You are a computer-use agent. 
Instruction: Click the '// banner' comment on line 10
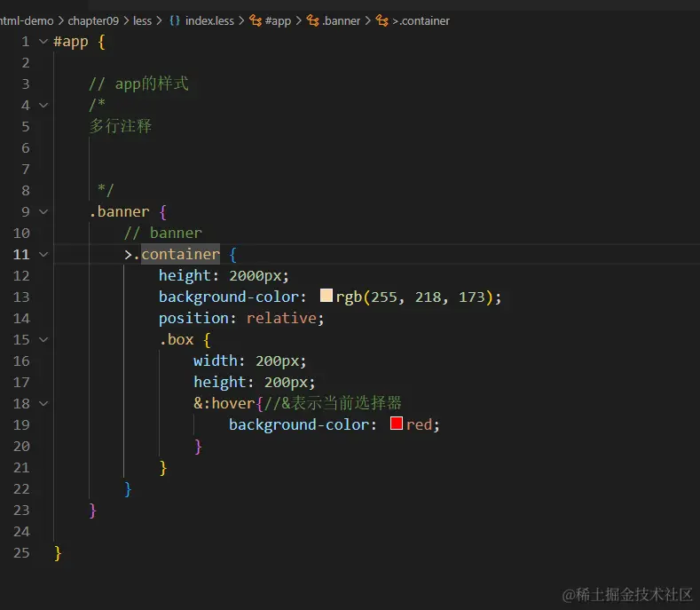pos(163,233)
